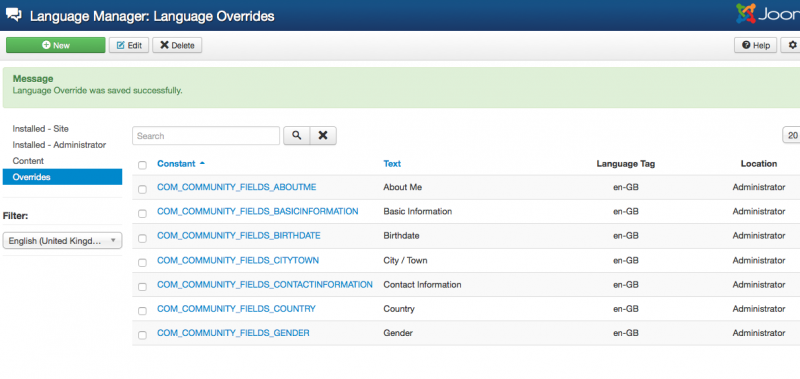Click the 'Birthdate' text cell
The width and height of the screenshot is (800, 379).
[401, 236]
